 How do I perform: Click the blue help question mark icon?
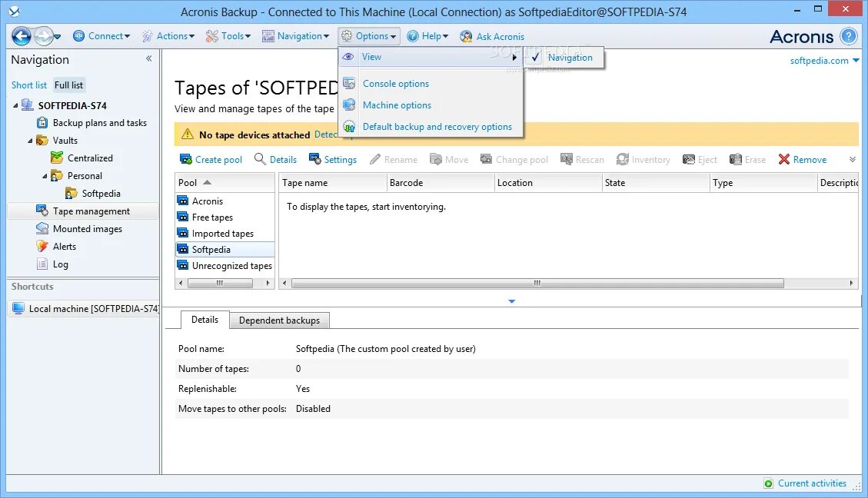848,37
